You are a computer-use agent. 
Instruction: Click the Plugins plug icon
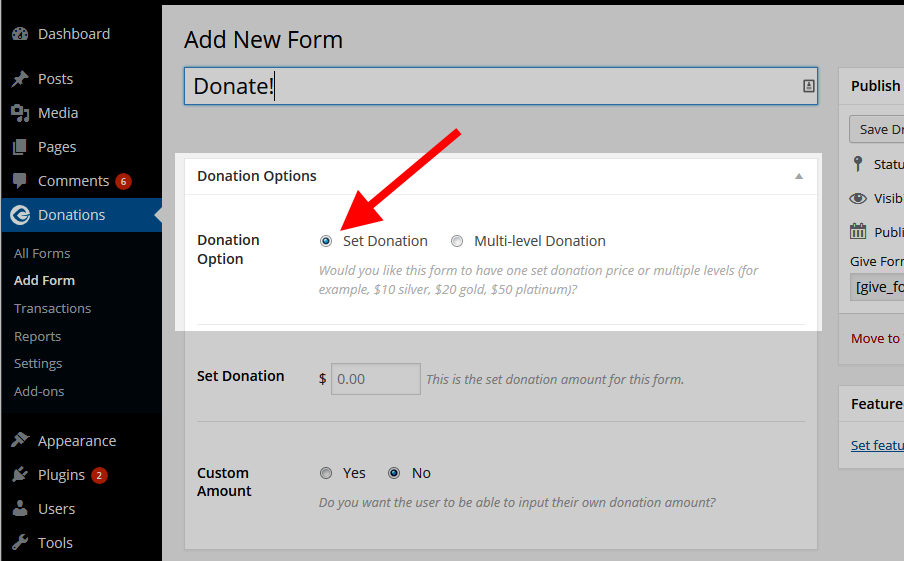click(20, 475)
